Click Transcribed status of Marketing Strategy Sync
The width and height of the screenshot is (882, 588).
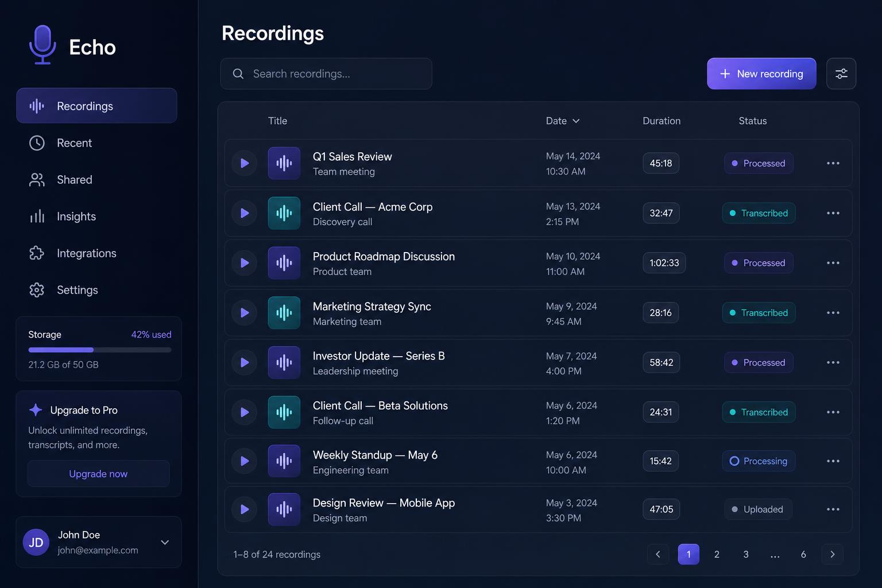click(759, 313)
